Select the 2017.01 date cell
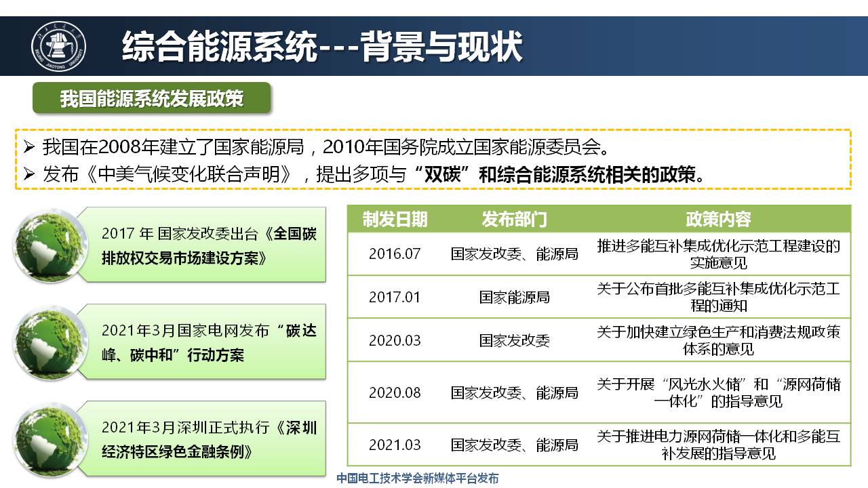The height and width of the screenshot is (488, 868). [395, 297]
